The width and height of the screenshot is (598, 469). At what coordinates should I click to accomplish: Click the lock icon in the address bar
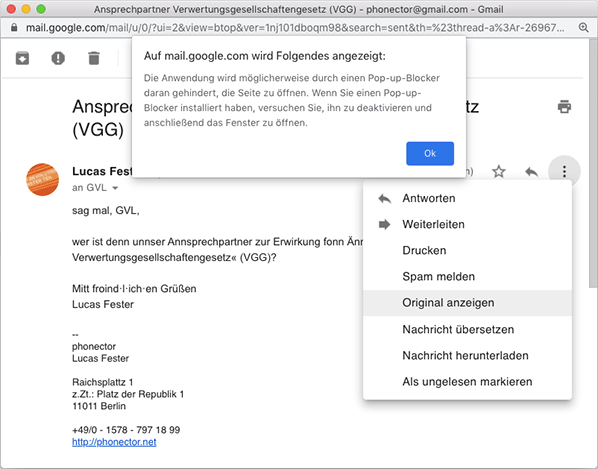pos(14,27)
